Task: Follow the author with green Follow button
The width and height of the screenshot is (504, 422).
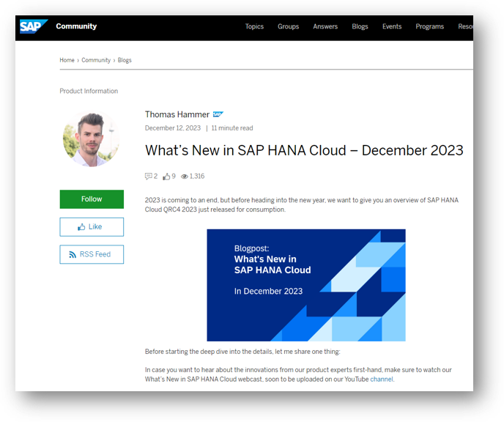Action: (x=92, y=199)
